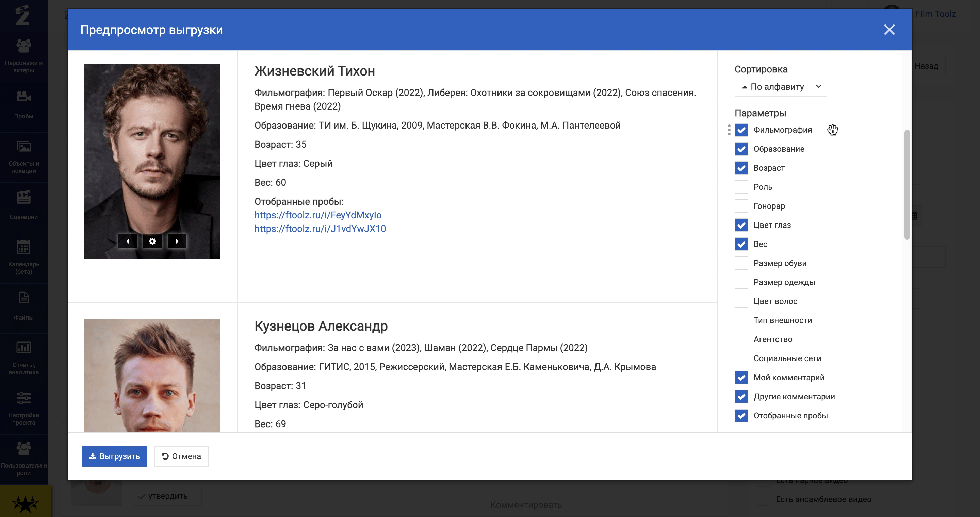The image size is (980, 517).
Task: Grab drag handle next to Фильмография parameter
Action: coord(729,130)
